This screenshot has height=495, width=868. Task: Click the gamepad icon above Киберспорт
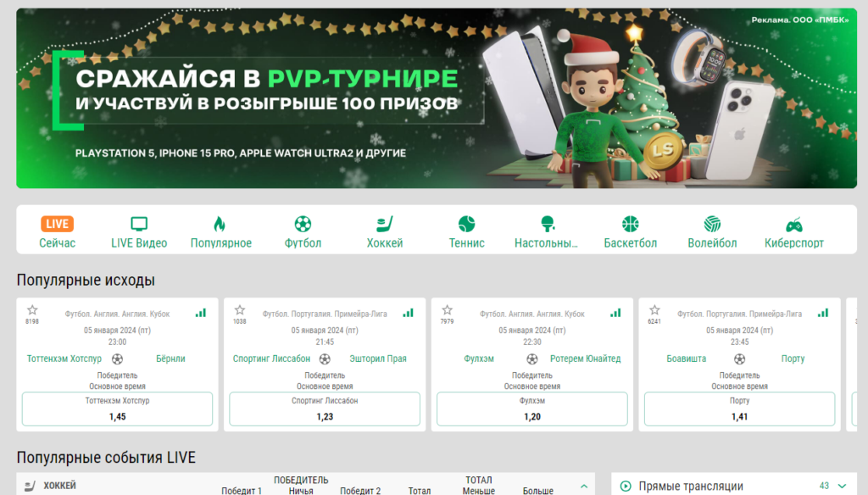point(793,225)
